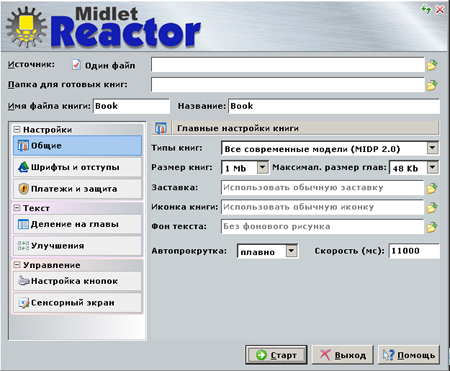
Task: Open Платежи и защита settings page
Action: tap(77, 189)
